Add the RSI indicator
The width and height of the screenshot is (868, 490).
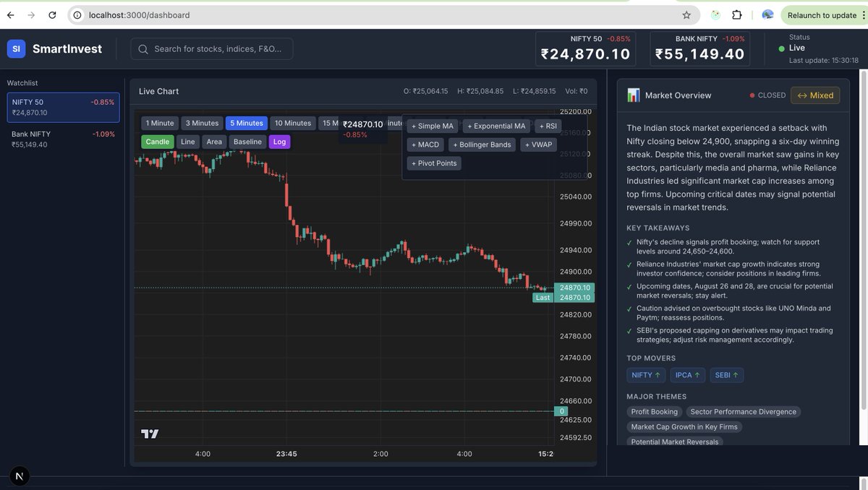coord(548,126)
